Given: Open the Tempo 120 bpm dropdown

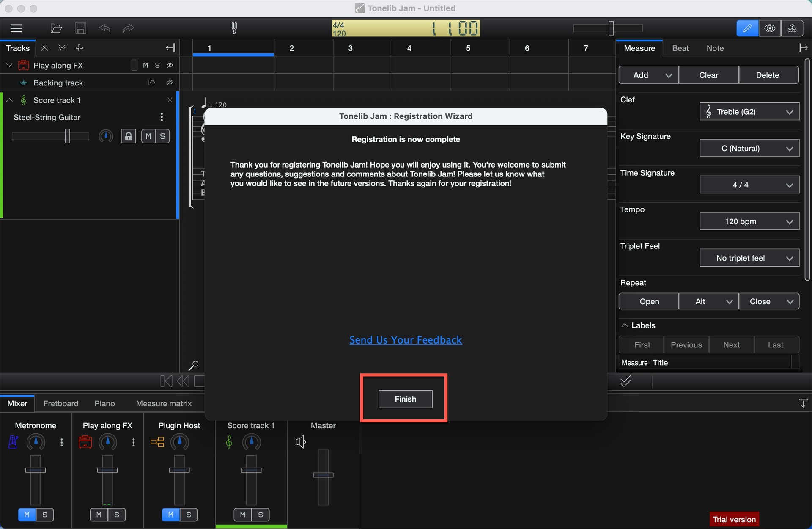Looking at the screenshot, I should [x=749, y=221].
